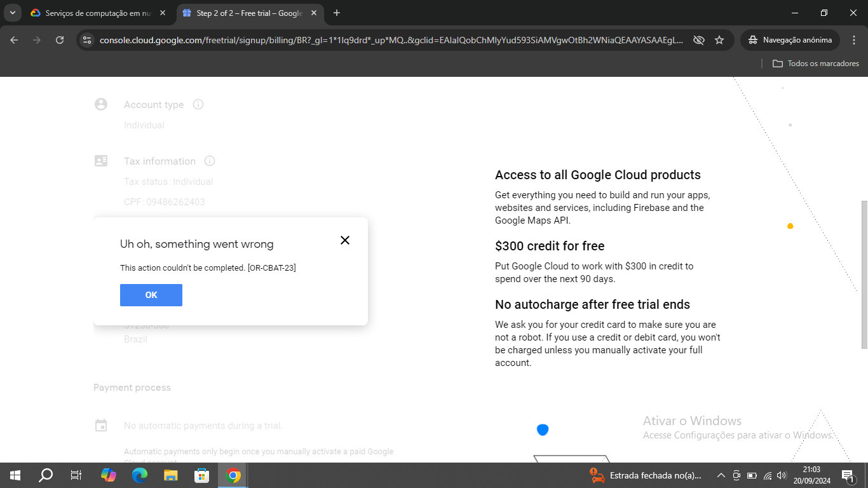This screenshot has height=488, width=868.
Task: Click Tax status Individual text
Action: coord(168,182)
